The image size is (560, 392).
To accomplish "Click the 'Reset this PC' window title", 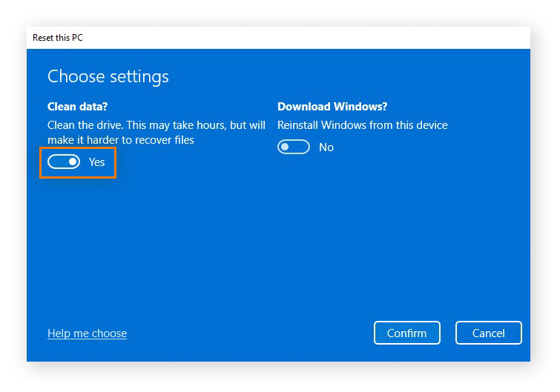I will point(58,38).
